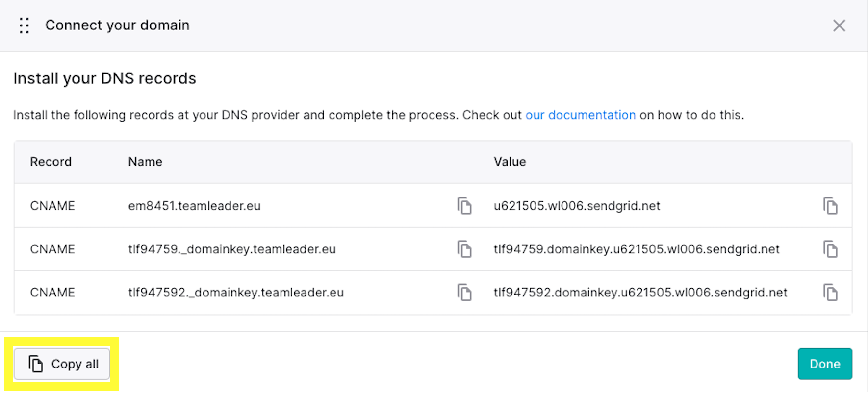Screen dimensions: 868x393
Task: Select the u621505.wl006.sendgrid.net text
Action: 577,206
